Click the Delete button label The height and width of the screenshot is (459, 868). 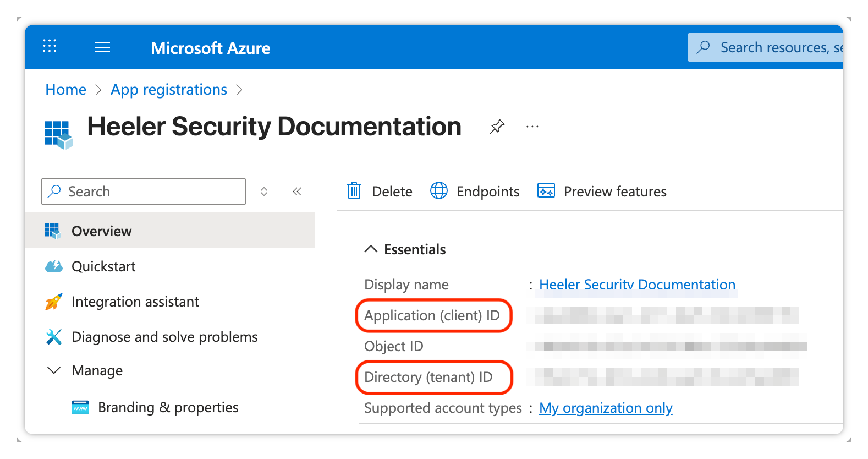coord(392,192)
